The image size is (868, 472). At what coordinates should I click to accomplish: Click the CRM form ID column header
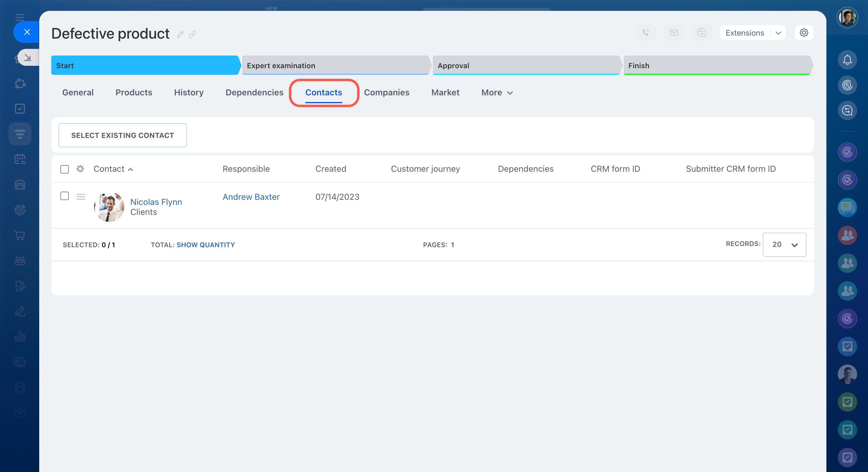tap(615, 169)
